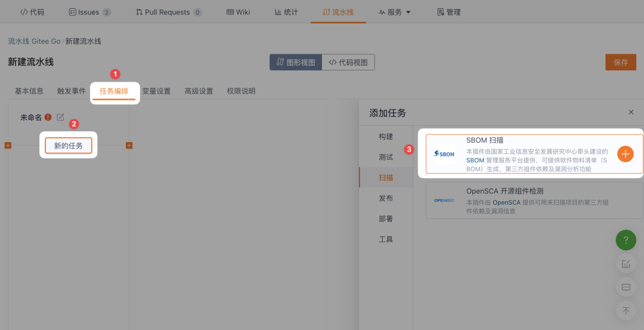Screen dimensions: 644x330
Task: Close the 添加任务 panel
Action: [x=631, y=112]
